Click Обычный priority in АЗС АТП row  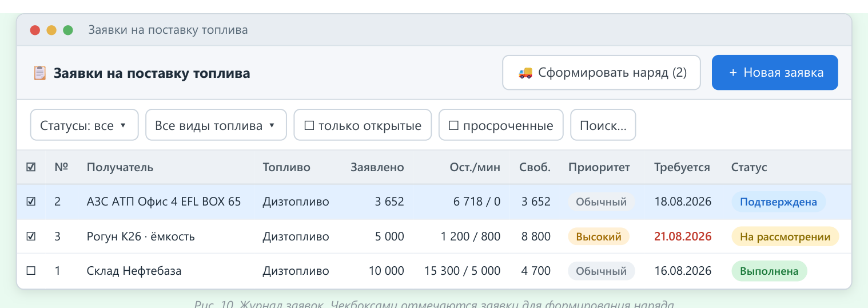tap(601, 202)
